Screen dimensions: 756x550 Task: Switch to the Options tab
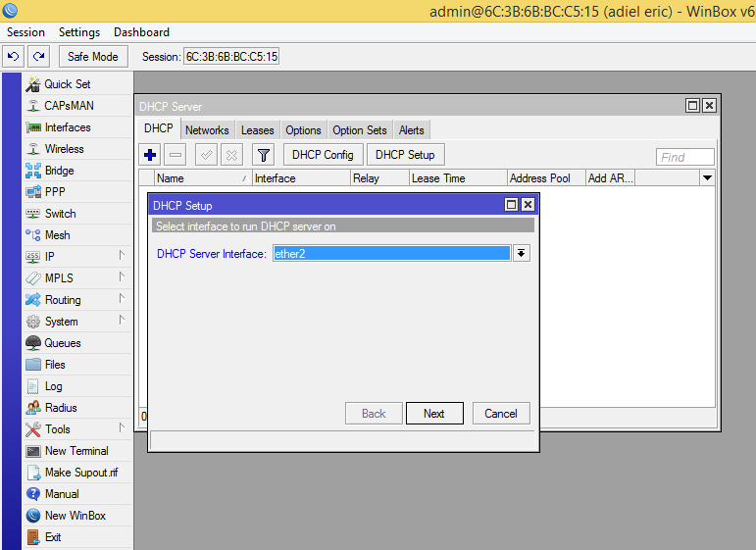pos(303,130)
